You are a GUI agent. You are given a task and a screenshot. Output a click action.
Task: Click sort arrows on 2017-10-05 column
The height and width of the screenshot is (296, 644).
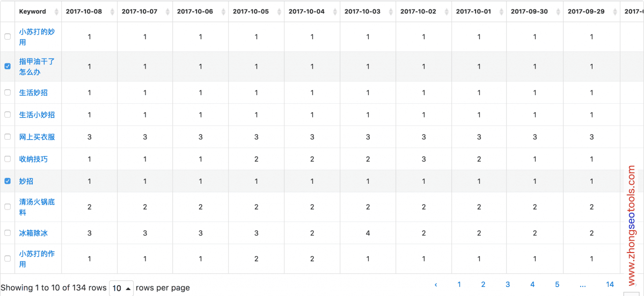(x=280, y=12)
